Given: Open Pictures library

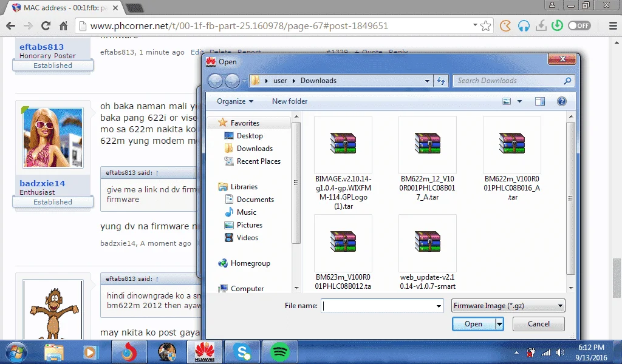Looking at the screenshot, I should (250, 225).
